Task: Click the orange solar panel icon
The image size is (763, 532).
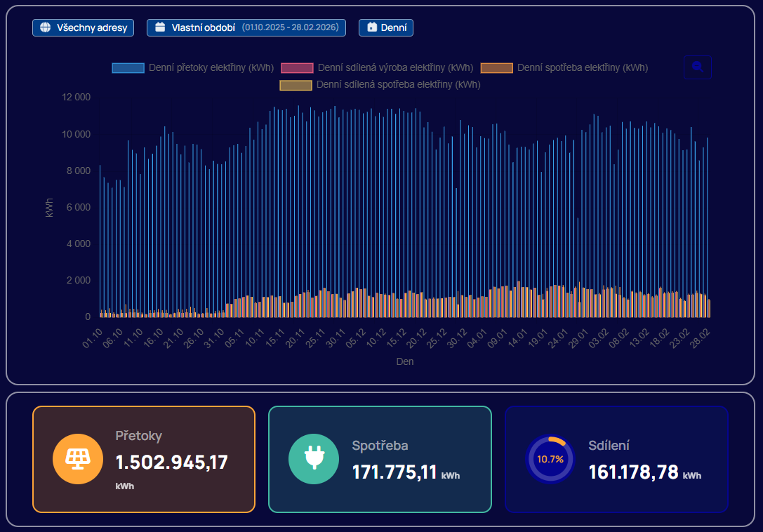Action: pyautogui.click(x=73, y=459)
